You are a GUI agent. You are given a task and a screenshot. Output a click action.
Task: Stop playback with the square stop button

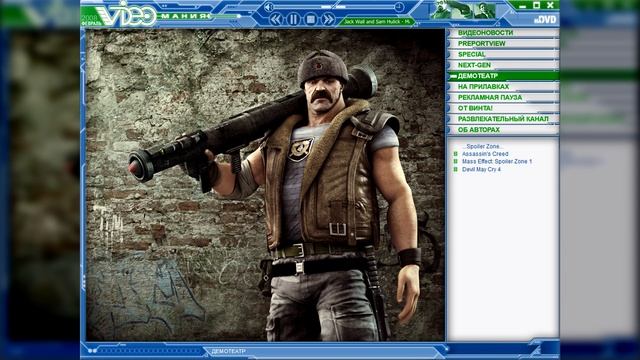(311, 19)
